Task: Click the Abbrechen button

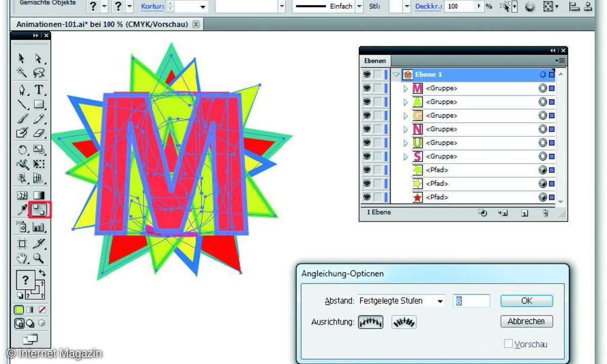Action: click(x=527, y=321)
